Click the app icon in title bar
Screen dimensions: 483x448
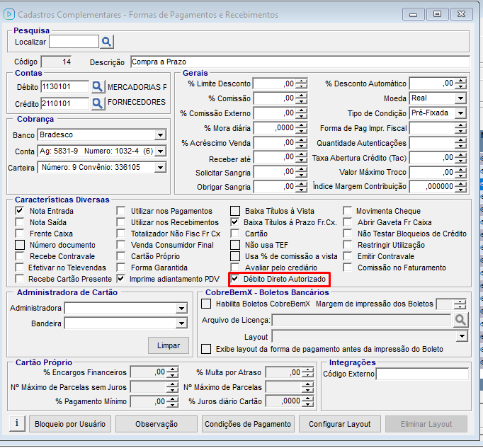click(x=9, y=14)
